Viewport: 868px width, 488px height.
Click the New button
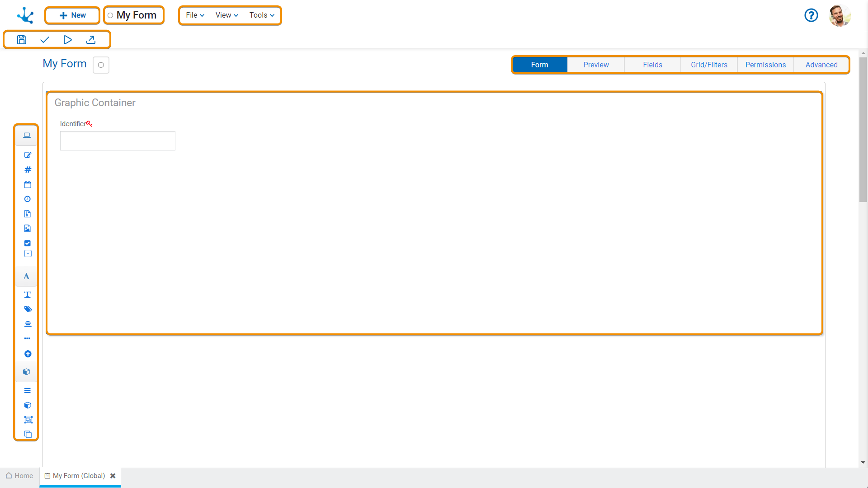72,15
